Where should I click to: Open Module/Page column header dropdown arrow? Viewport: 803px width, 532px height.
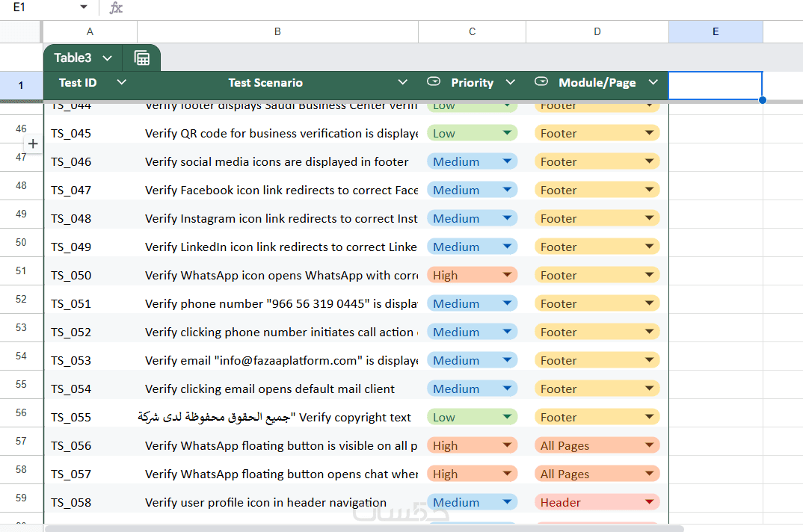click(653, 82)
